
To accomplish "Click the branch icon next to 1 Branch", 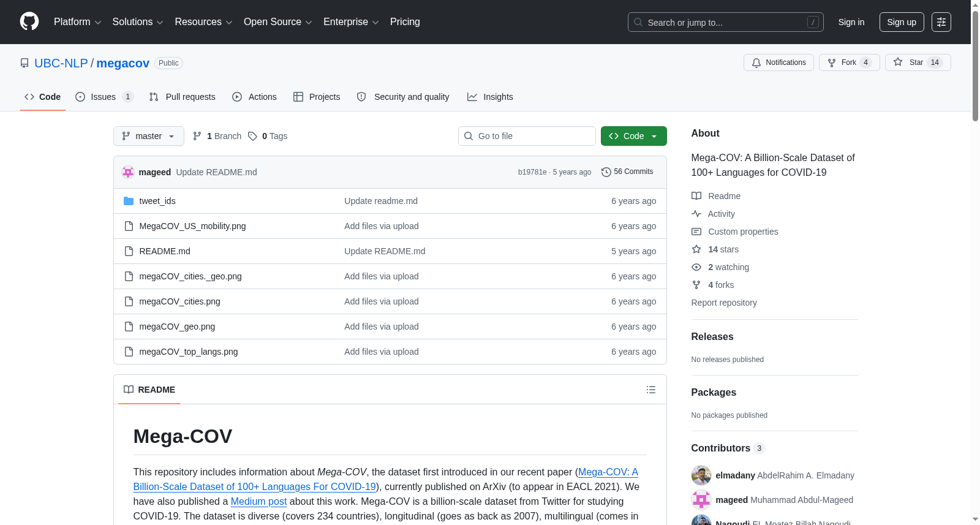I will 197,136.
